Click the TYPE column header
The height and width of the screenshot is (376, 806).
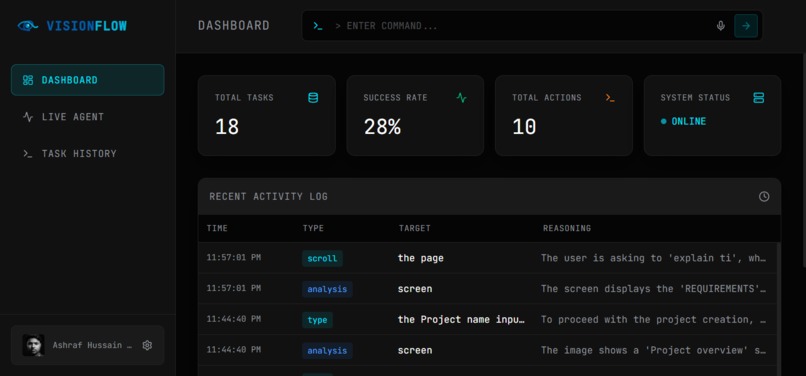click(x=313, y=228)
